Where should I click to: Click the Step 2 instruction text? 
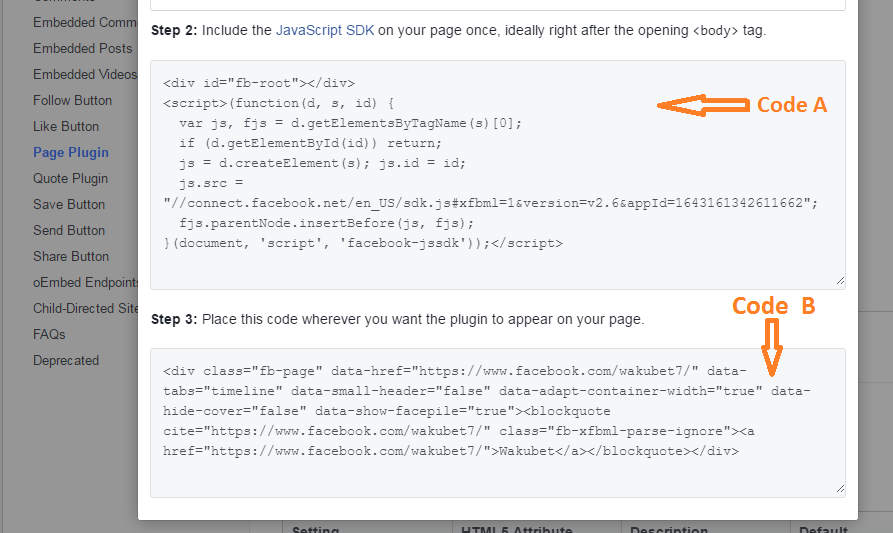coord(458,30)
